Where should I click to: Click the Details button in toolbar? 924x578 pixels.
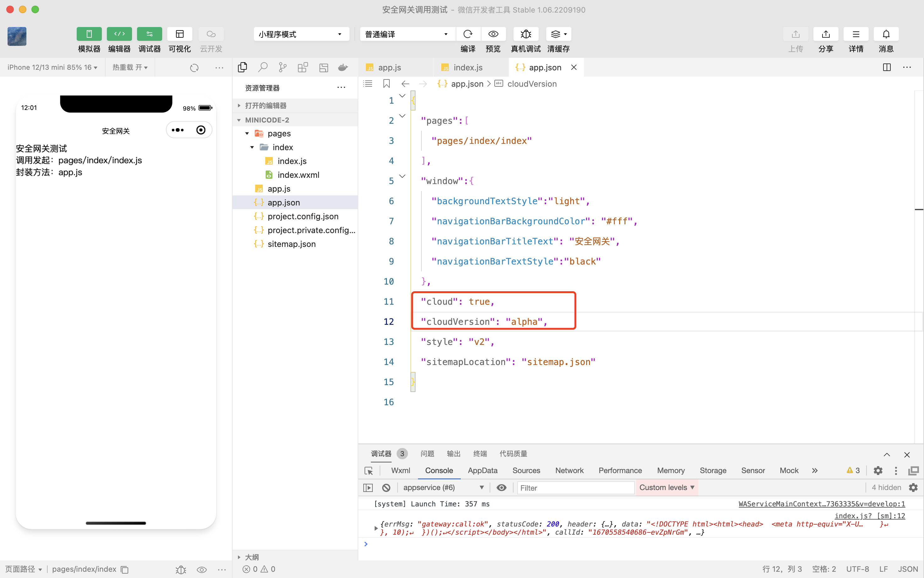[x=855, y=34]
